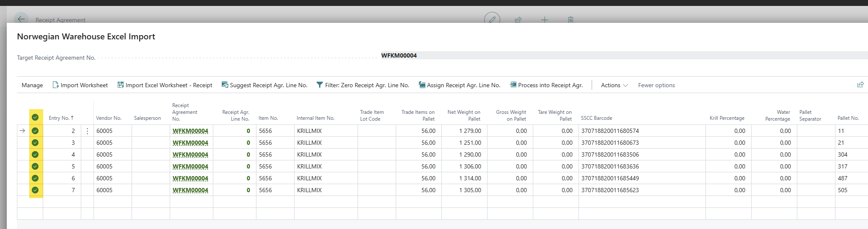Expand the Actions dropdown menu
This screenshot has height=229, width=868.
(x=614, y=85)
